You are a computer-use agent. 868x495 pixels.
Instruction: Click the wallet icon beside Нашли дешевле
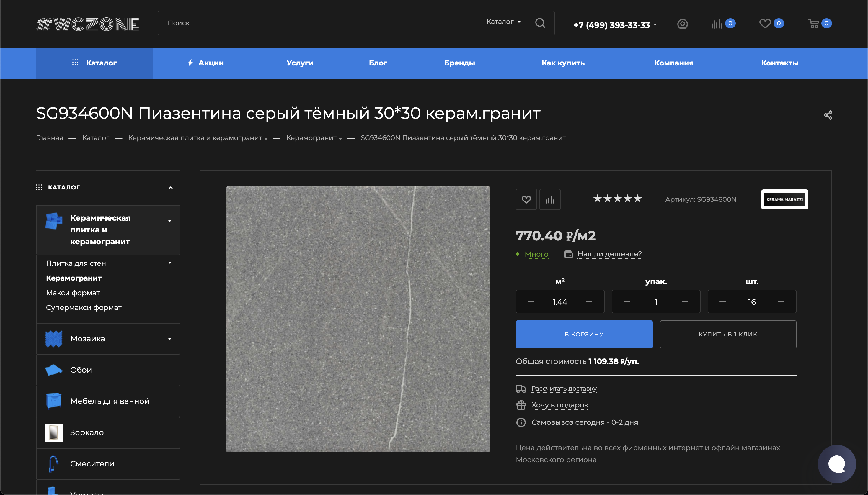[568, 254]
